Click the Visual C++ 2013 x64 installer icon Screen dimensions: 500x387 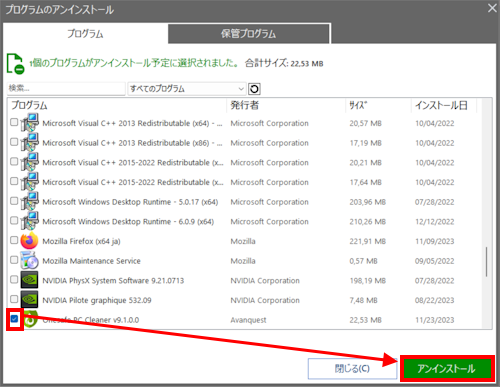pos(30,123)
